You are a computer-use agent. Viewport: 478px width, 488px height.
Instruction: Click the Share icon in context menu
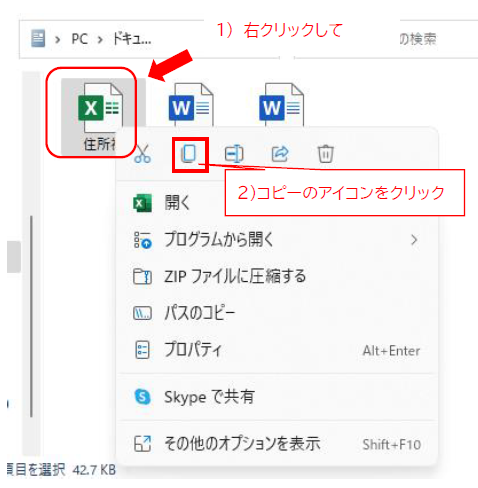click(x=280, y=154)
